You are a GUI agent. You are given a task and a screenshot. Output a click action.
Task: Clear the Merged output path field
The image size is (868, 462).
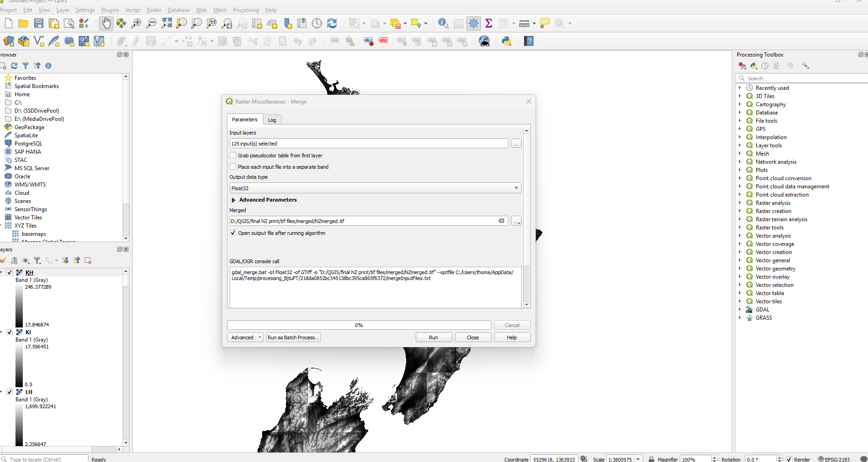[x=501, y=221]
